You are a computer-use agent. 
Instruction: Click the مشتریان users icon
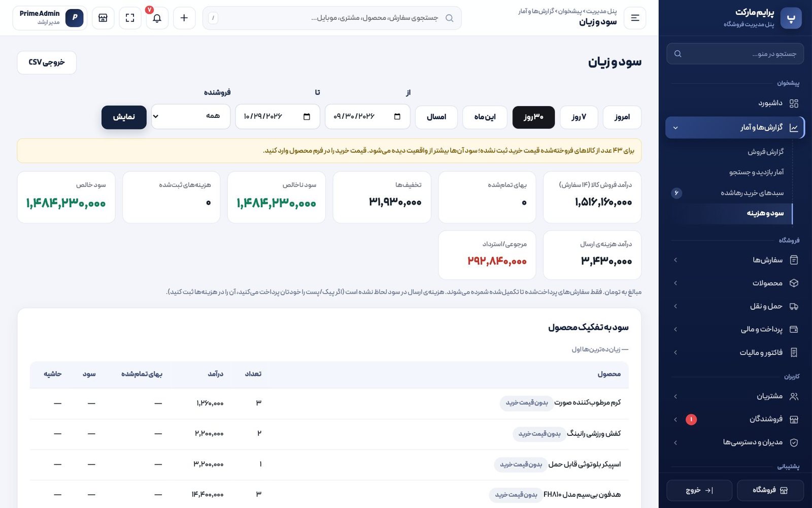point(794,396)
